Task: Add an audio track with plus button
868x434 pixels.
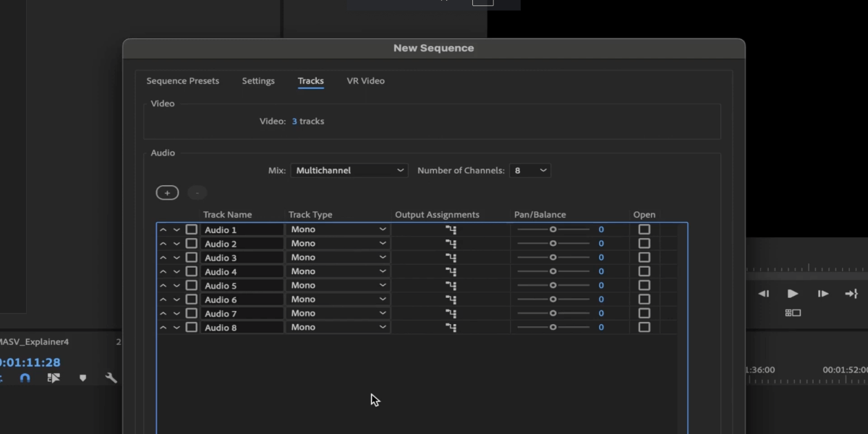Action: tap(167, 193)
